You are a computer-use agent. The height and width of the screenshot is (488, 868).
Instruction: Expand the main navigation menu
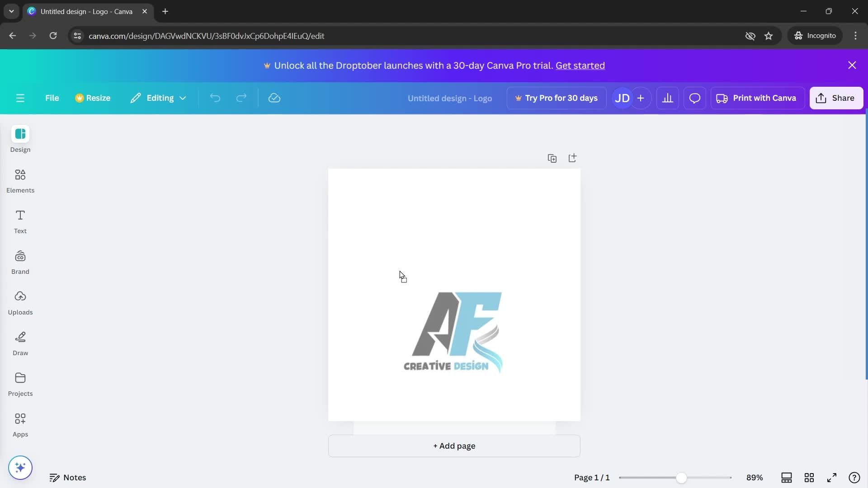click(x=20, y=99)
